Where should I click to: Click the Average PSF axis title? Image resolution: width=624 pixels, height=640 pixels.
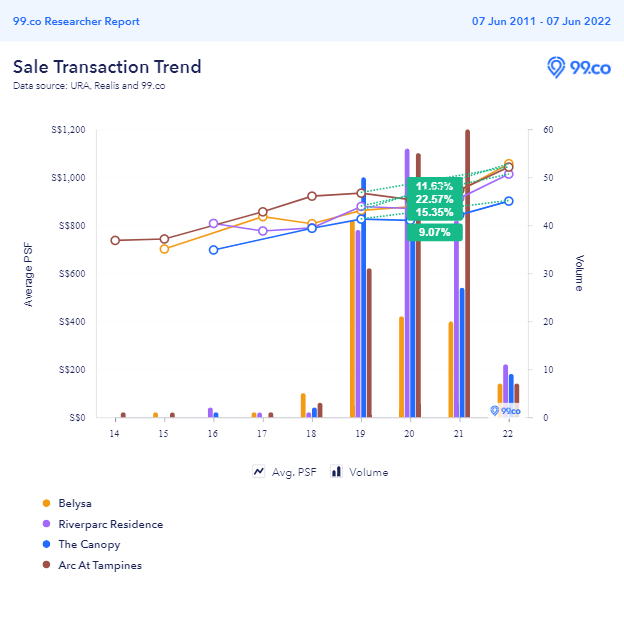28,274
